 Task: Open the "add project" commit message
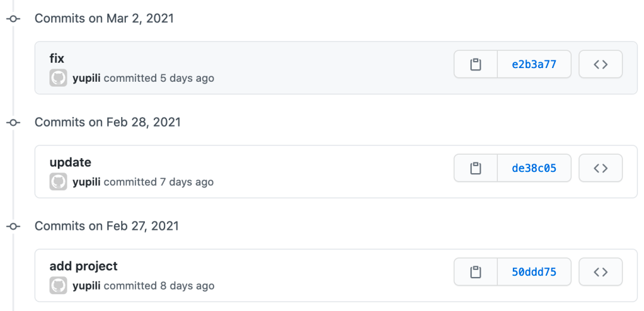[x=83, y=266]
